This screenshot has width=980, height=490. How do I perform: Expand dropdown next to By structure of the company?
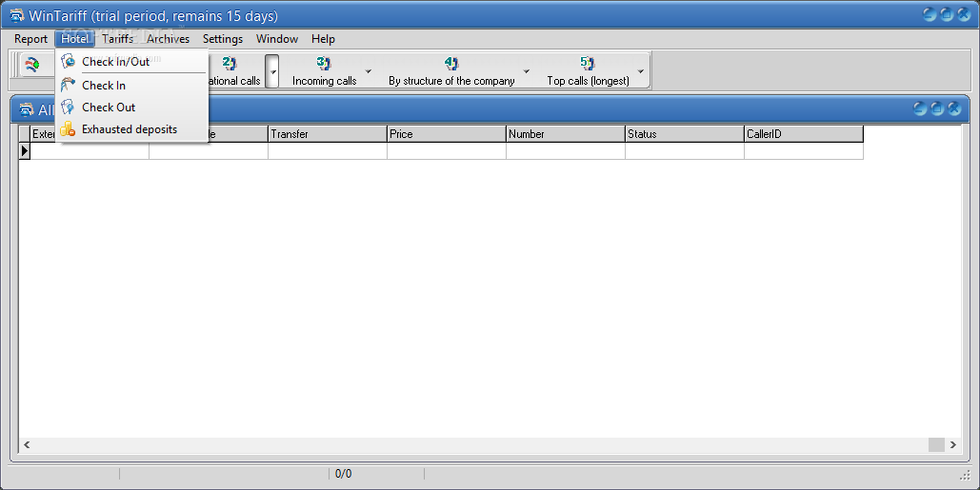pyautogui.click(x=527, y=70)
